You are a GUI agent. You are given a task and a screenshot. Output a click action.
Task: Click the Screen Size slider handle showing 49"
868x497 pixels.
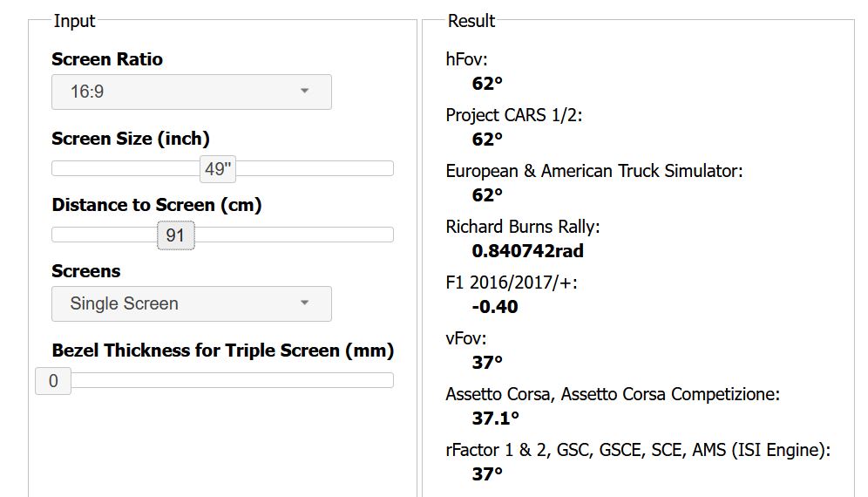(217, 169)
